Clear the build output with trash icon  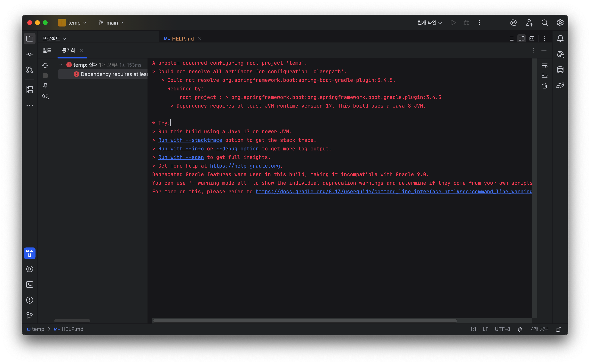pyautogui.click(x=545, y=86)
